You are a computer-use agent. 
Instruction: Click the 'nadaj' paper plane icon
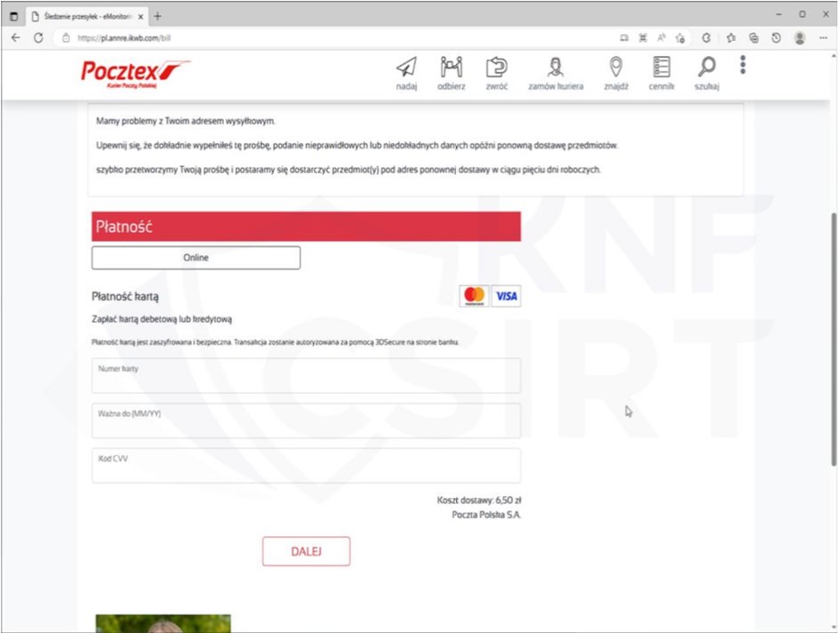(406, 68)
